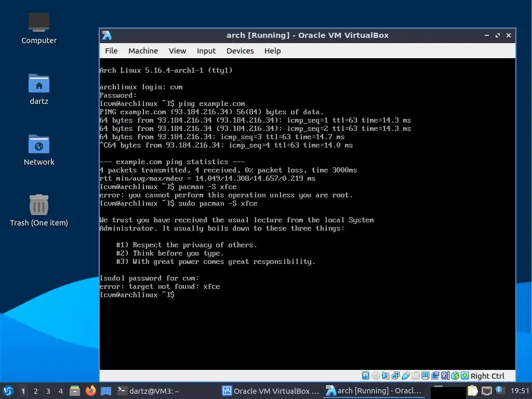Open the USB devices status icon

coord(405,376)
